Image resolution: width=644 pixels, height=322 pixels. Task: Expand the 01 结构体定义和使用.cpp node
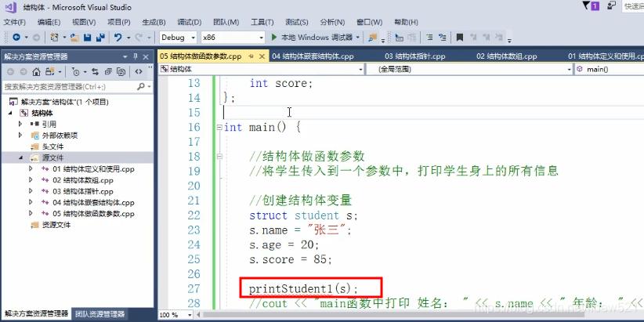click(x=31, y=168)
